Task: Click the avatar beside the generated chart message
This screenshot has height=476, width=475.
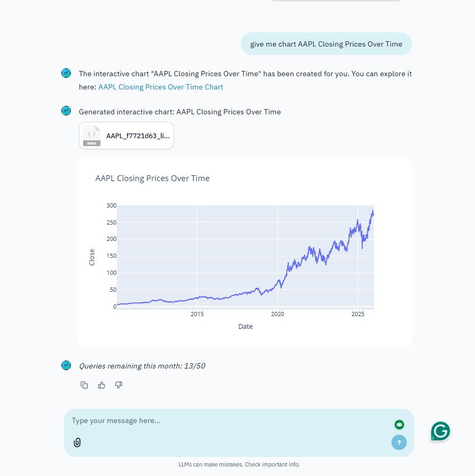Action: [66, 111]
